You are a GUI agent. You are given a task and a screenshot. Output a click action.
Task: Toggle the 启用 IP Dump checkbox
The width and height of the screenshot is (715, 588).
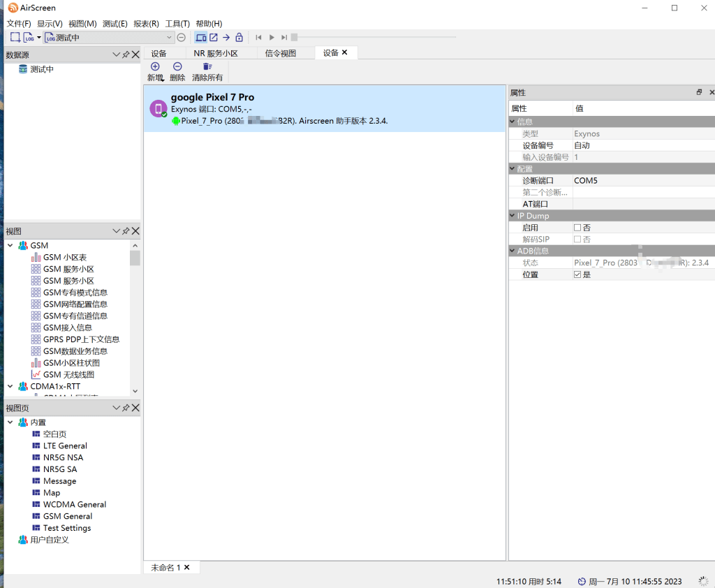(577, 228)
